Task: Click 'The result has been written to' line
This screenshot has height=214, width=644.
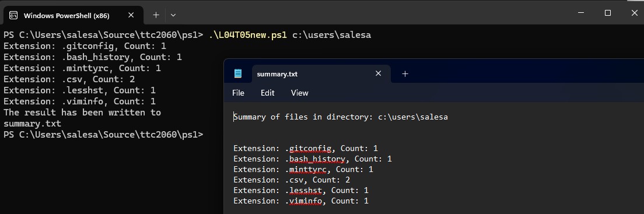Action: pyautogui.click(x=82, y=112)
